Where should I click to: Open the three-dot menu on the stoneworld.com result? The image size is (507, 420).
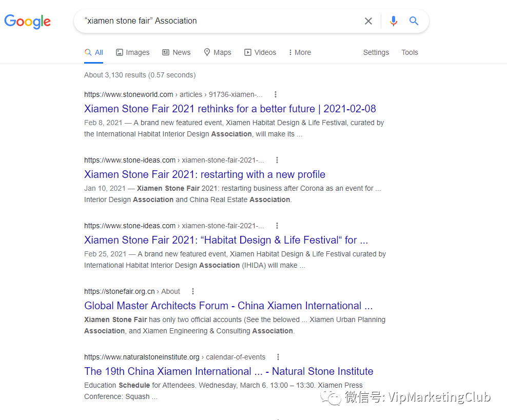click(276, 94)
